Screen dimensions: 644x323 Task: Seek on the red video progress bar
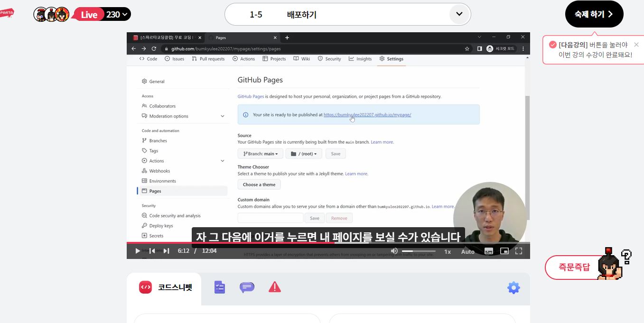(328, 243)
